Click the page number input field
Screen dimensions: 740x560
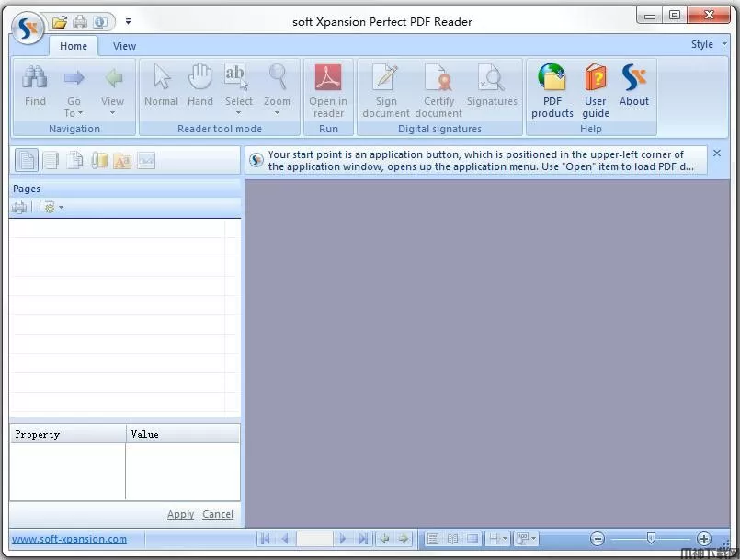pyautogui.click(x=314, y=539)
